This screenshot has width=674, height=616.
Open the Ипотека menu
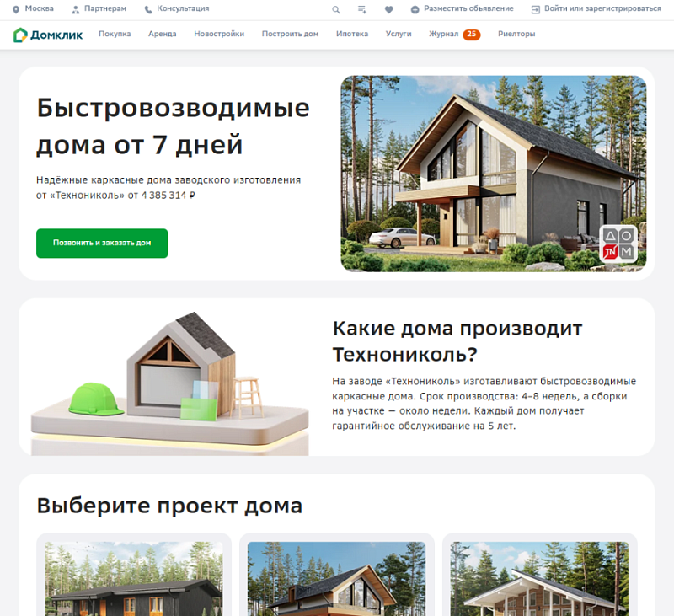pos(352,34)
